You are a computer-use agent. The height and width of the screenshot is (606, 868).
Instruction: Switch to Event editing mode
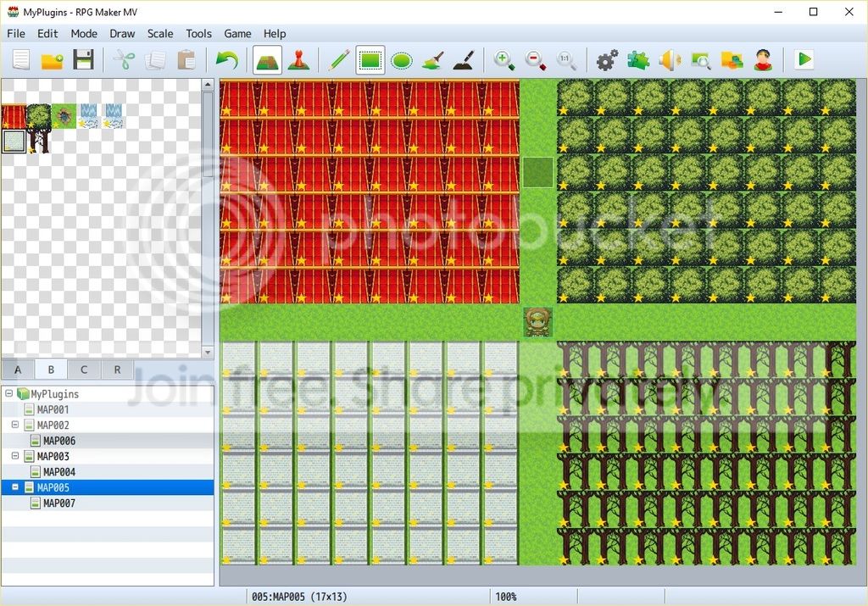[299, 60]
